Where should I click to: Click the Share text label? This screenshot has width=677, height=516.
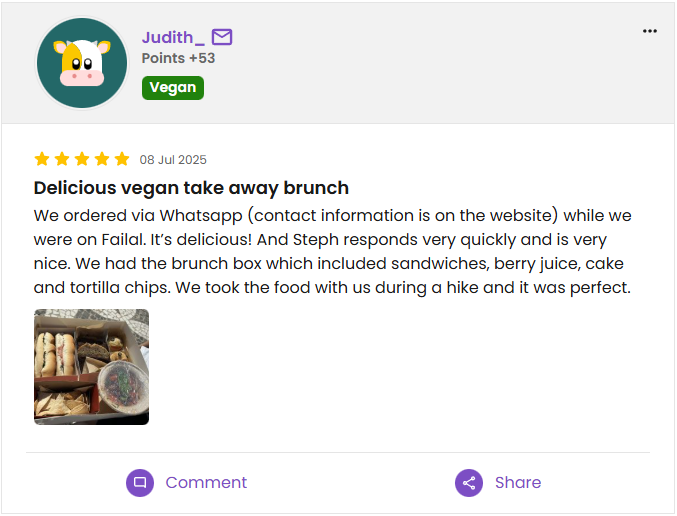pos(518,482)
